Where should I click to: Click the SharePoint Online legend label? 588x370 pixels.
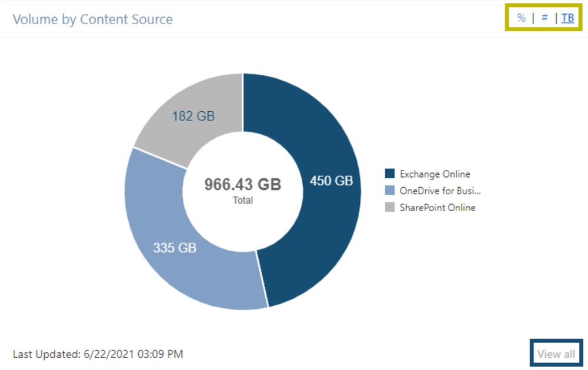[x=439, y=207]
